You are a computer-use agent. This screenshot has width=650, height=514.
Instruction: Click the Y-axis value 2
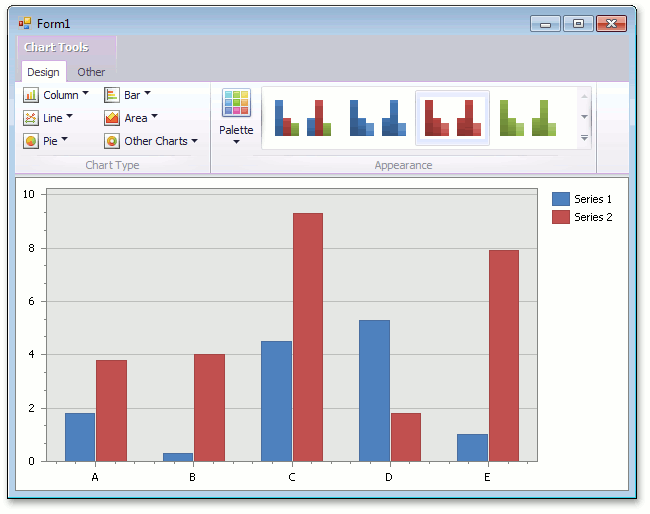[32, 408]
